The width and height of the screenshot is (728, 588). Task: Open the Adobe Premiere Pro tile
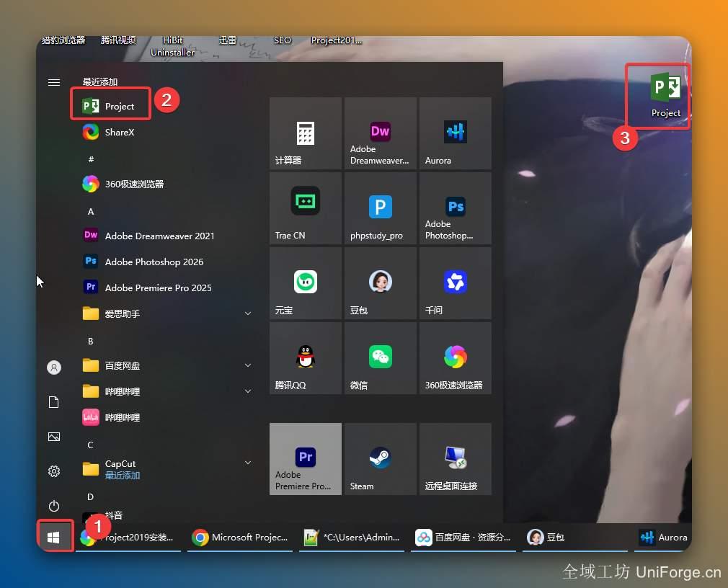point(306,459)
